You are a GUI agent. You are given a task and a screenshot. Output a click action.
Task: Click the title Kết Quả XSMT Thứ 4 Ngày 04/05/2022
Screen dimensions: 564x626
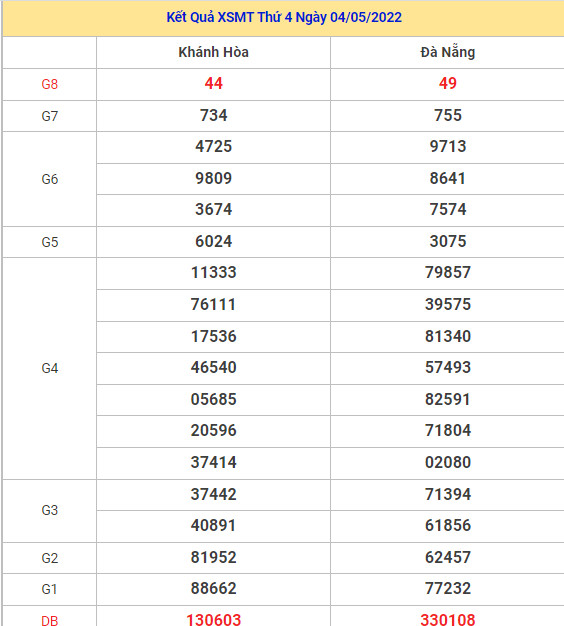point(284,18)
